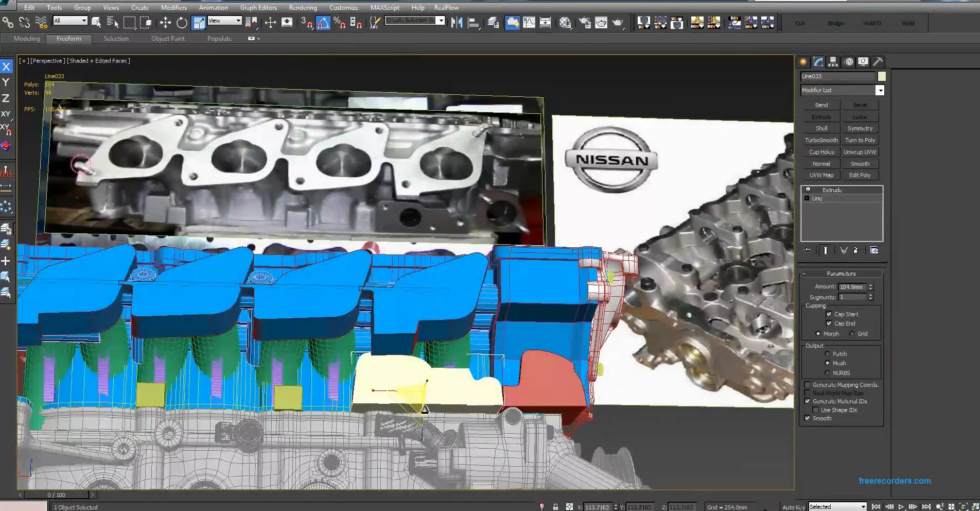Viewport: 980px width, 511px height.
Task: Click the Pin Stack icon
Action: tap(808, 250)
